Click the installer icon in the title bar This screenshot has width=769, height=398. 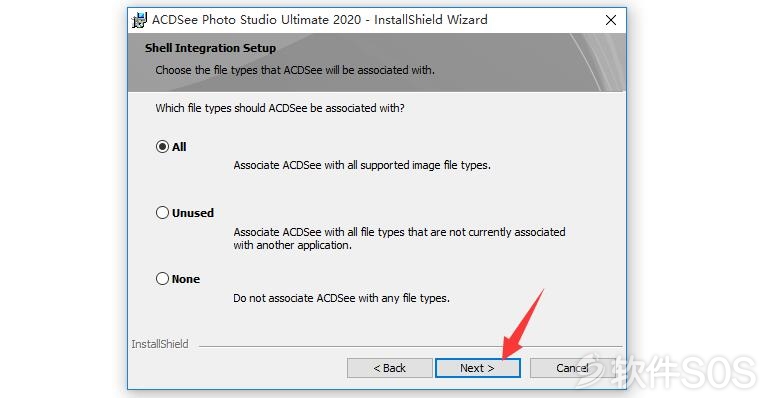tap(139, 20)
